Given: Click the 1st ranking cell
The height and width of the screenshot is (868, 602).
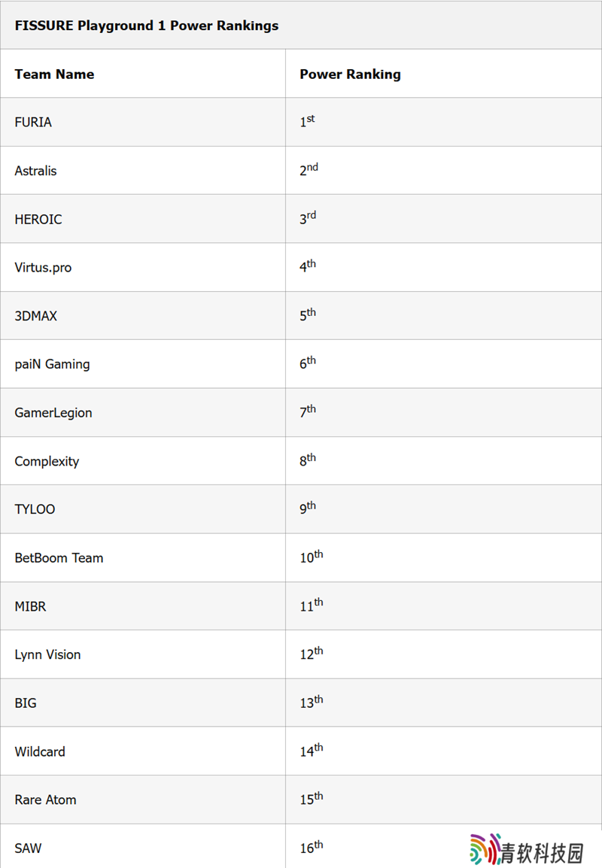Looking at the screenshot, I should [307, 122].
